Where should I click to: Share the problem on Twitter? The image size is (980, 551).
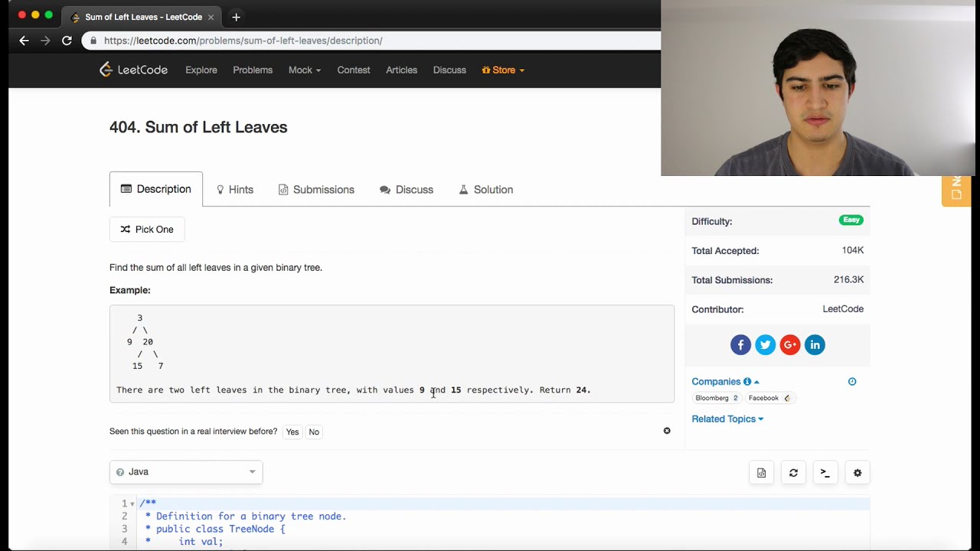[x=765, y=345]
